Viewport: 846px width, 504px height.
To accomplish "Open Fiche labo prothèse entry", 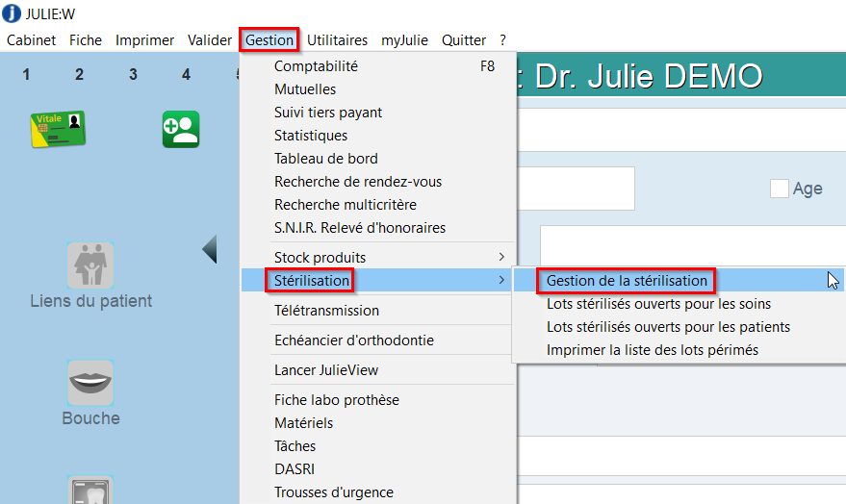I will (x=378, y=400).
